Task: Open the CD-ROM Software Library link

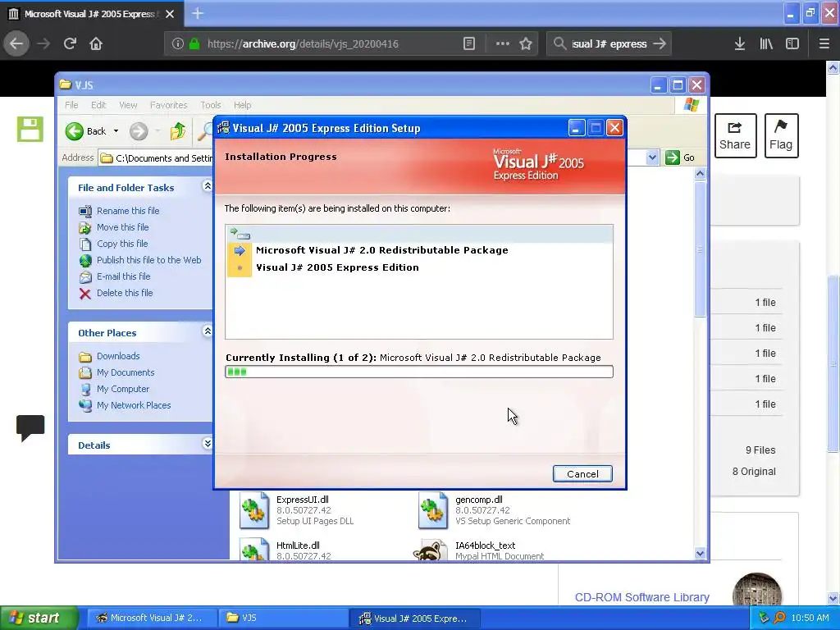Action: [x=641, y=597]
